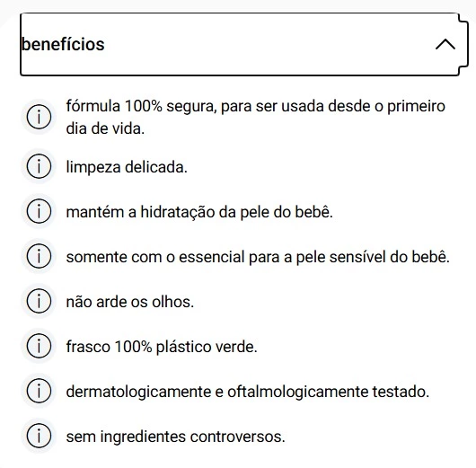The image size is (476, 468).
Task: Select the text 'limpeza delicada.'
Action: click(x=127, y=167)
